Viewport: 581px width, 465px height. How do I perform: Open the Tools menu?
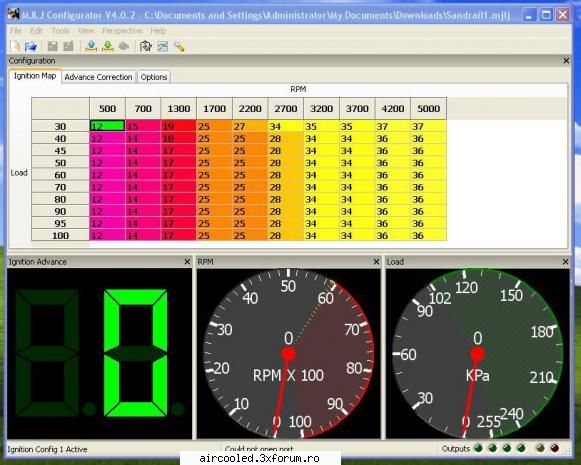60,31
